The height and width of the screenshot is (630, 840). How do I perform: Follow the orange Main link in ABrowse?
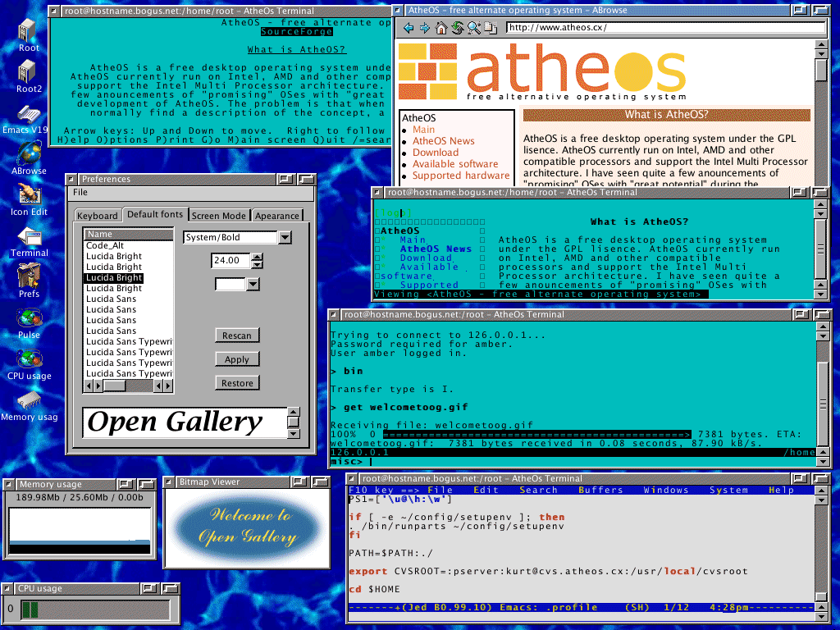[423, 130]
